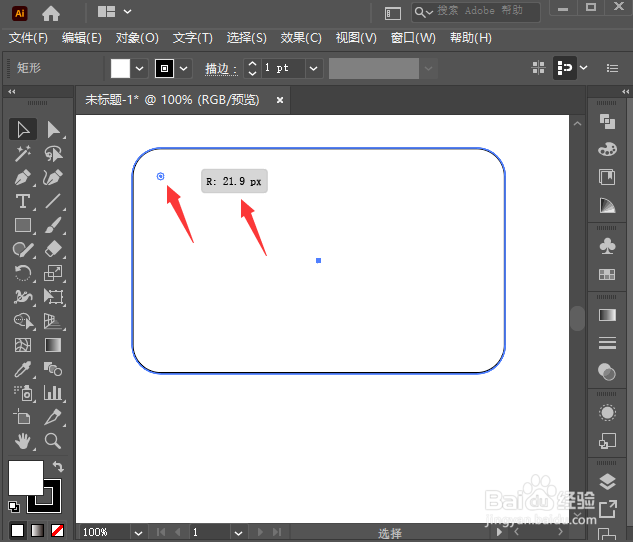633x542 pixels.
Task: Swap fill and stroke colors
Action: [58, 467]
